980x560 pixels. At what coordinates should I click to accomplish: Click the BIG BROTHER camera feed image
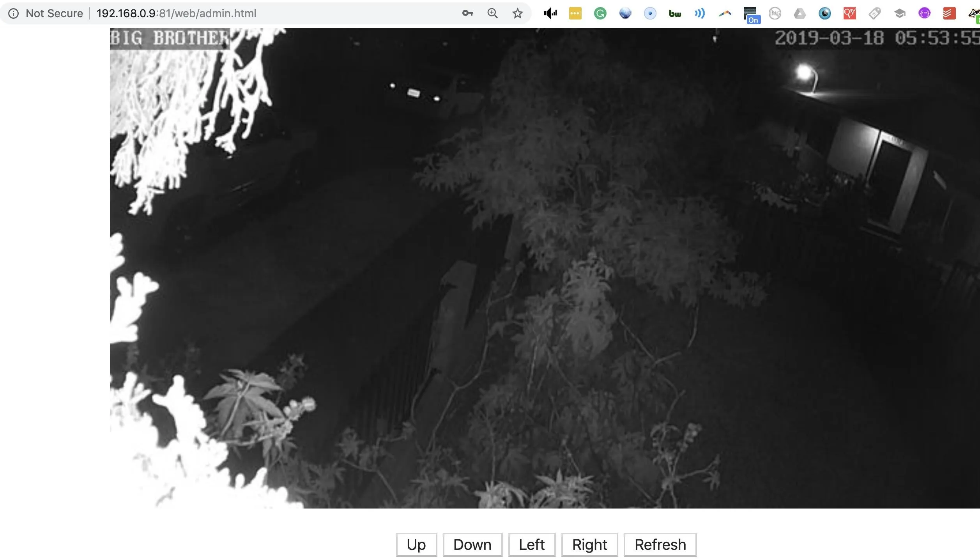pyautogui.click(x=545, y=268)
